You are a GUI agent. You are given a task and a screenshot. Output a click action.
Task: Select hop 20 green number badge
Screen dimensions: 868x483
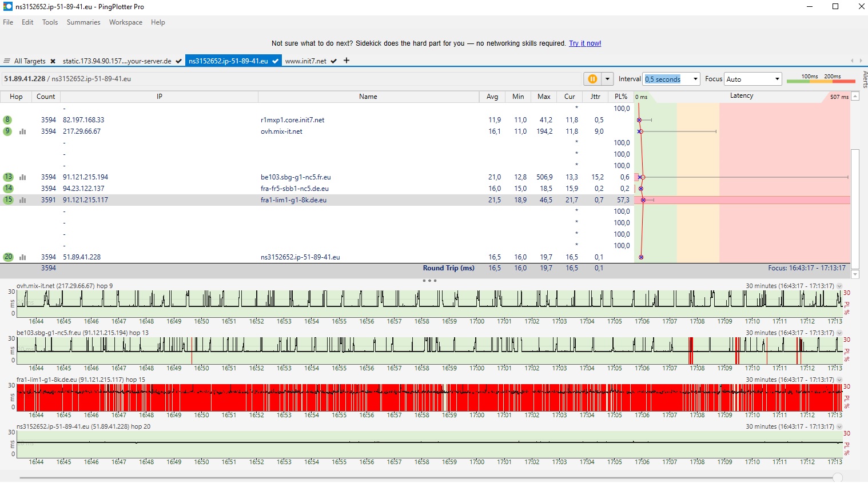click(x=8, y=257)
